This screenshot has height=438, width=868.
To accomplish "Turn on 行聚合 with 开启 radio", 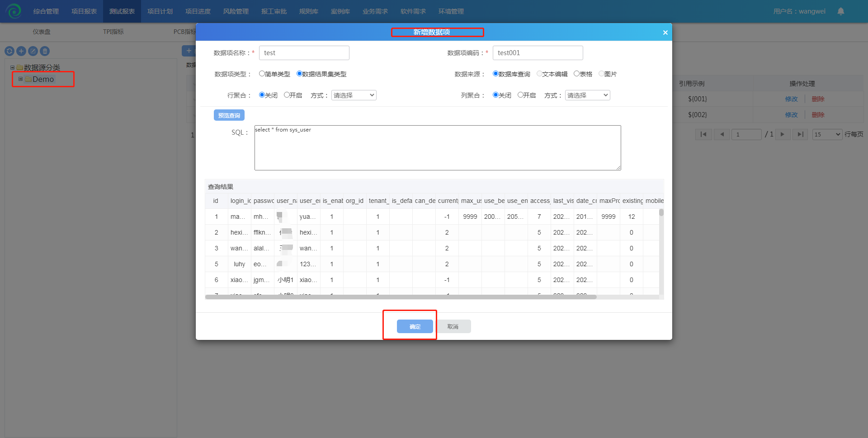I will [x=287, y=95].
